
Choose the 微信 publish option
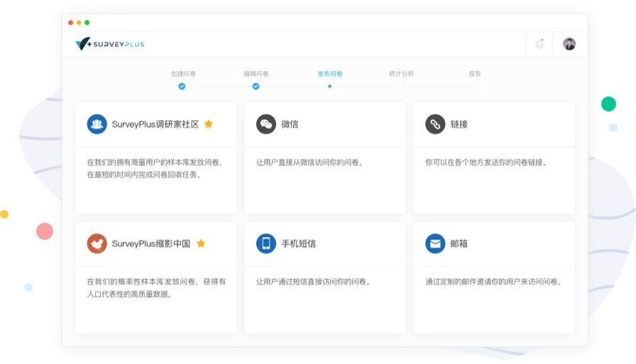[290, 124]
